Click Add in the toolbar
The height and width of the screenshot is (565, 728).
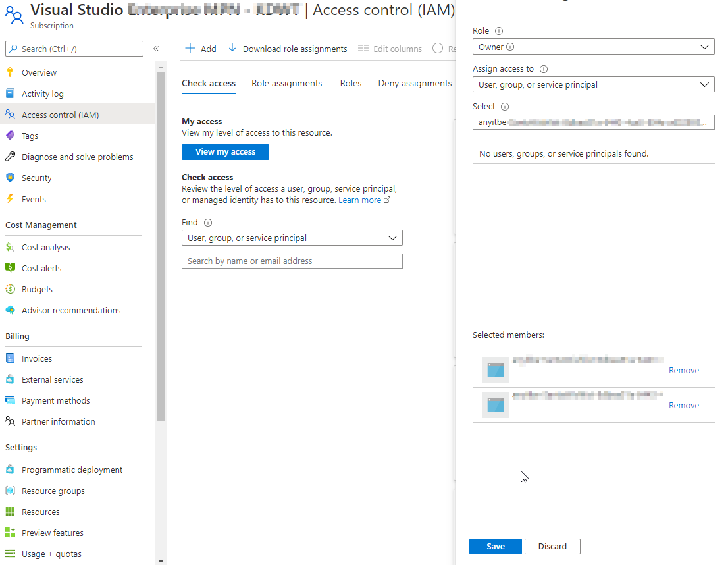201,49
